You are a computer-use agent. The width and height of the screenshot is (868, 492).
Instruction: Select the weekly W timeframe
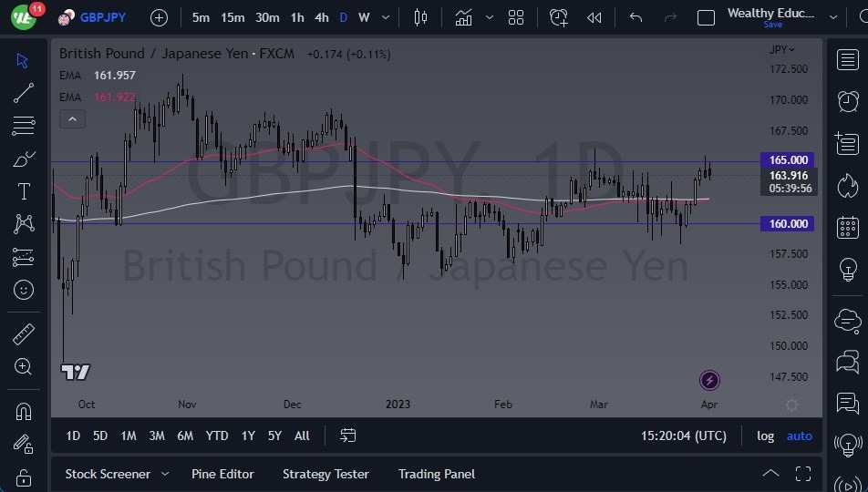pyautogui.click(x=364, y=17)
